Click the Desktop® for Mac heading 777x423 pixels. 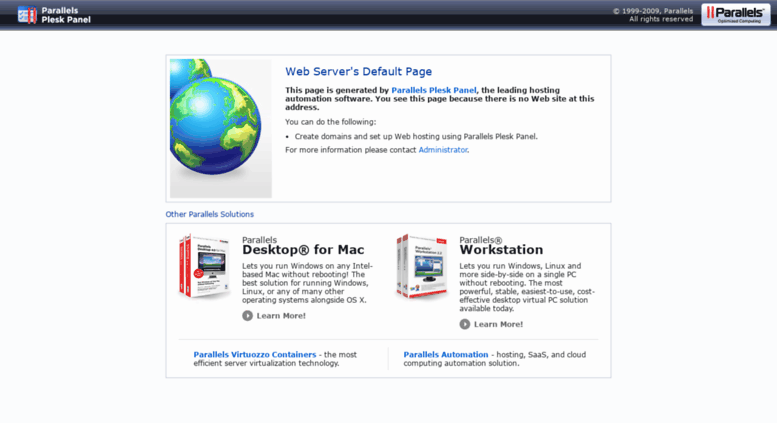pyautogui.click(x=303, y=250)
